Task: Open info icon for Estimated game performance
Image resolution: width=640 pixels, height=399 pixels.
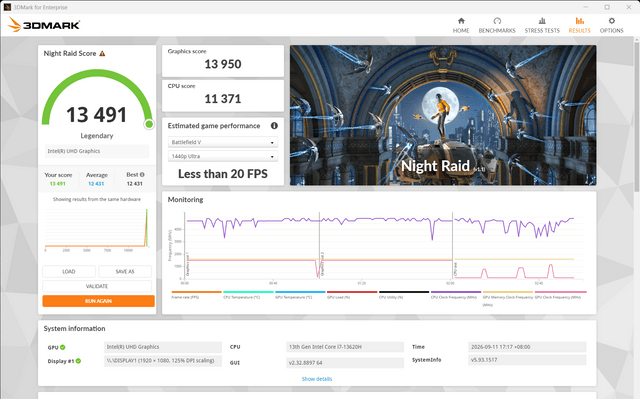Action: pyautogui.click(x=274, y=126)
